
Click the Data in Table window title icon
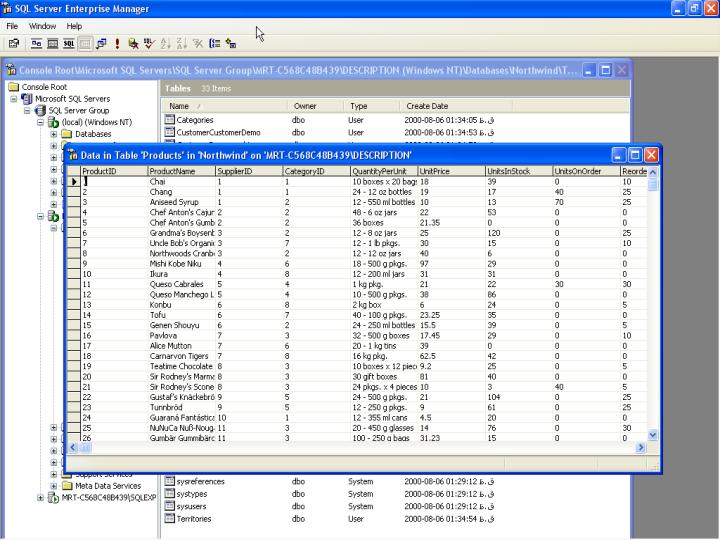click(x=73, y=155)
